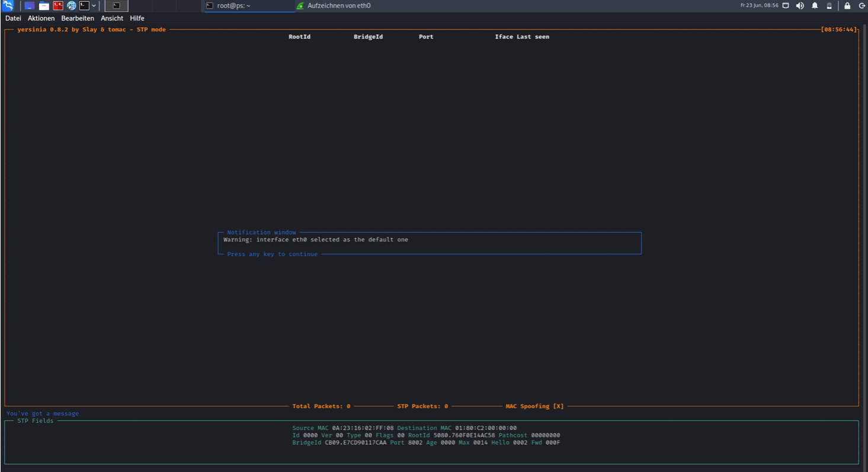This screenshot has height=472, width=868.
Task: Open the Bearbeiten menu
Action: point(78,18)
